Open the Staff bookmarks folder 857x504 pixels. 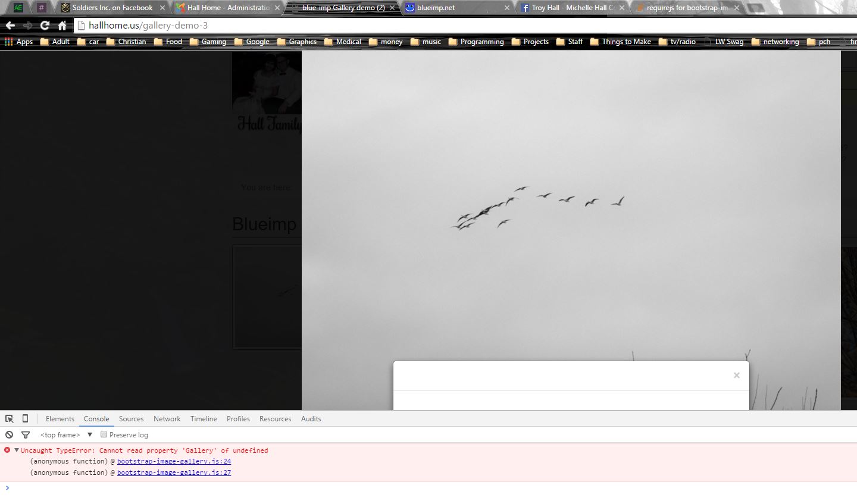point(569,42)
